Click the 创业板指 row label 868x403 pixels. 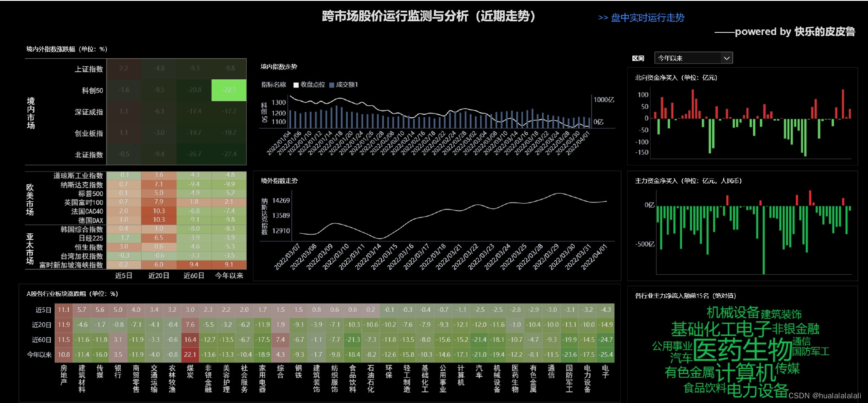(x=89, y=133)
